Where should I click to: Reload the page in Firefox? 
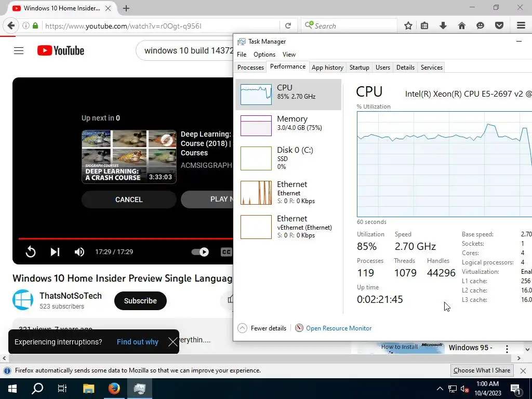pos(288,26)
